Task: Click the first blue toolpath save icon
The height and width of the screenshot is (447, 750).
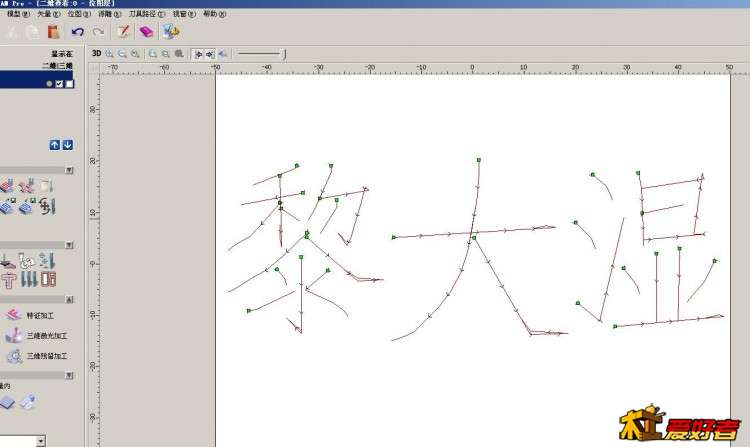Action: tap(7, 206)
